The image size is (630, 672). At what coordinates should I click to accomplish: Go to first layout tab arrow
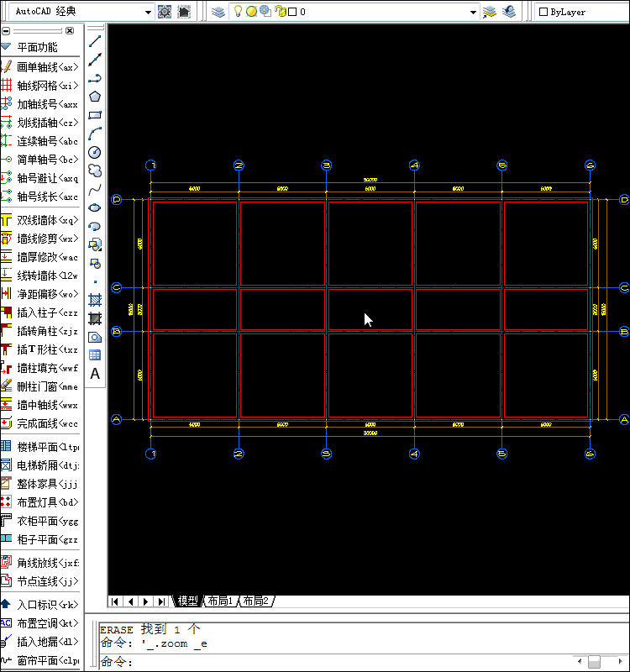[x=115, y=601]
